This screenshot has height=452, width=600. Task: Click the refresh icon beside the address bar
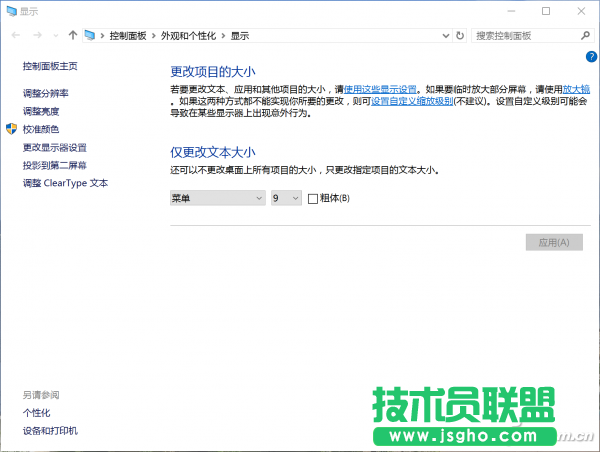(x=460, y=35)
